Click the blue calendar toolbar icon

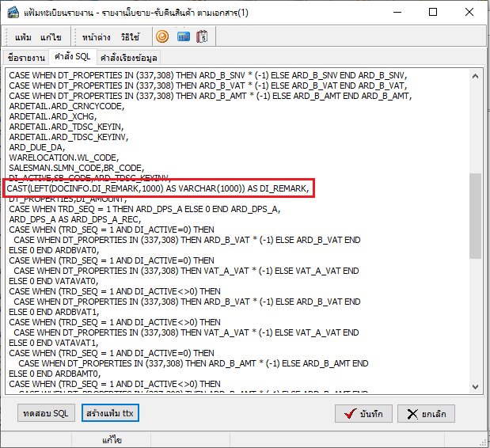click(x=183, y=36)
